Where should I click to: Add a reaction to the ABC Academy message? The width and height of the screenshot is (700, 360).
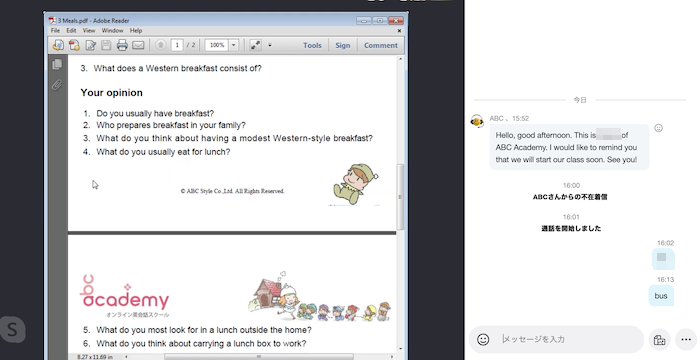click(658, 128)
